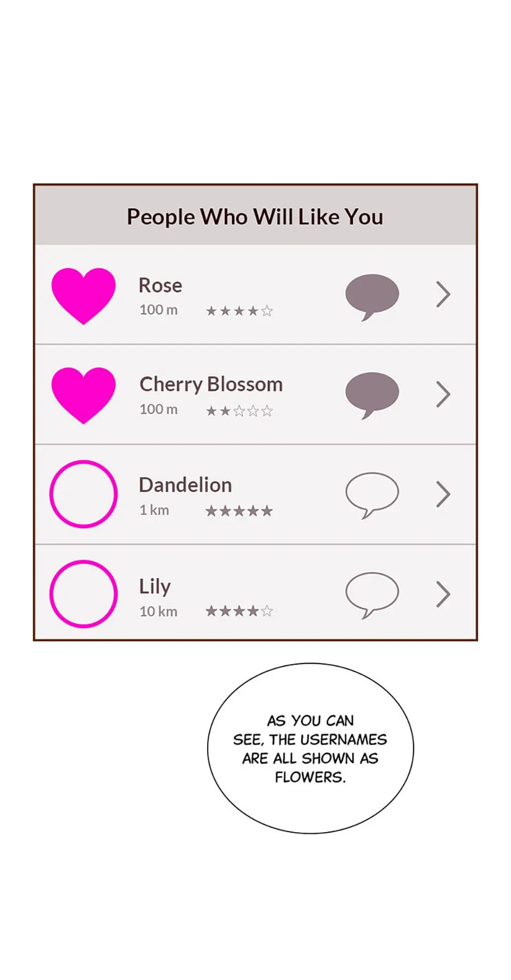Open the Cherry Blossom username link

coord(211,384)
